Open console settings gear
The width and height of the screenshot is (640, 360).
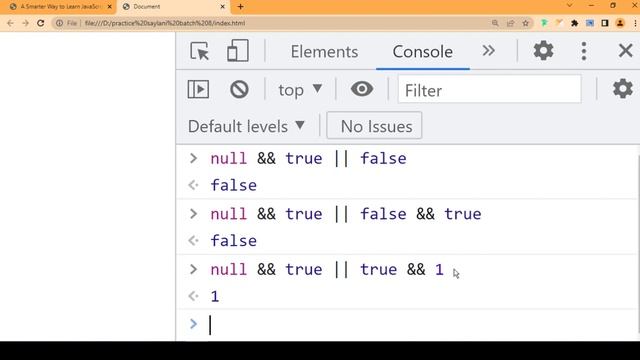[x=622, y=89]
